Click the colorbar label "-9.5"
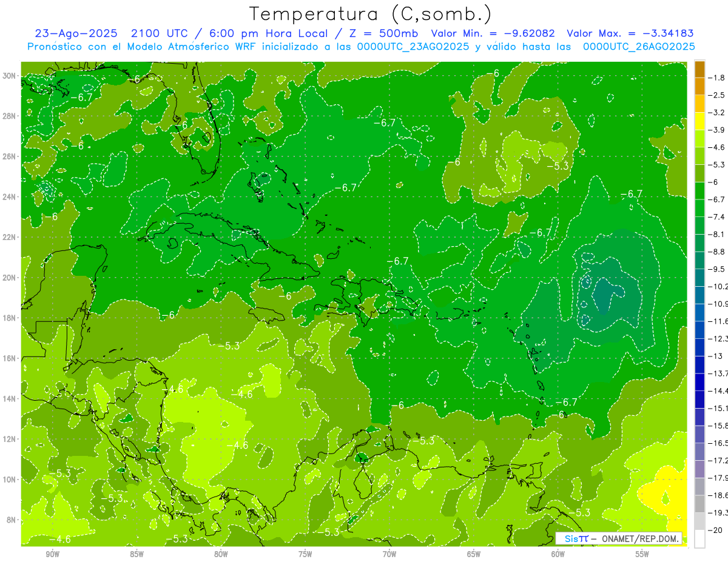 (x=717, y=269)
